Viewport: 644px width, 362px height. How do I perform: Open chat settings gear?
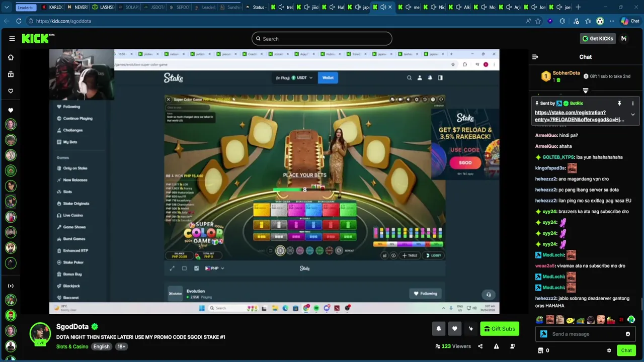pos(609,350)
